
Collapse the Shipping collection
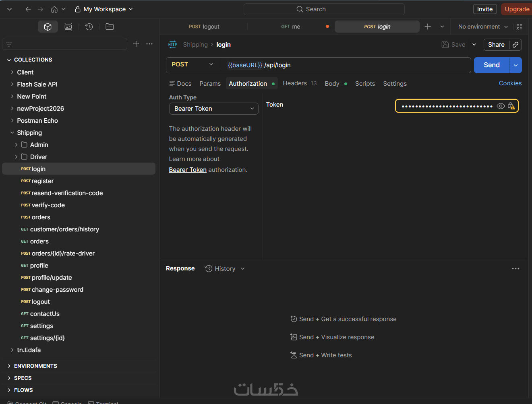pos(12,133)
